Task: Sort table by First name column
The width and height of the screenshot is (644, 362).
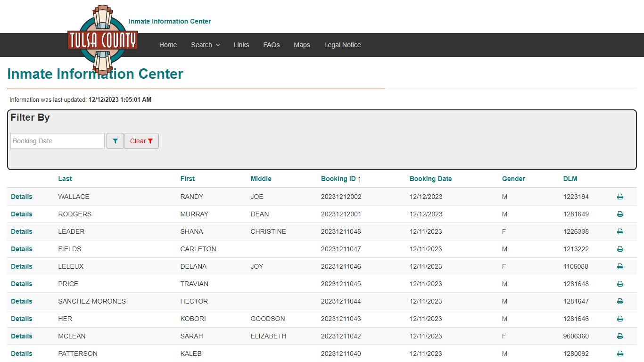Action: point(187,179)
